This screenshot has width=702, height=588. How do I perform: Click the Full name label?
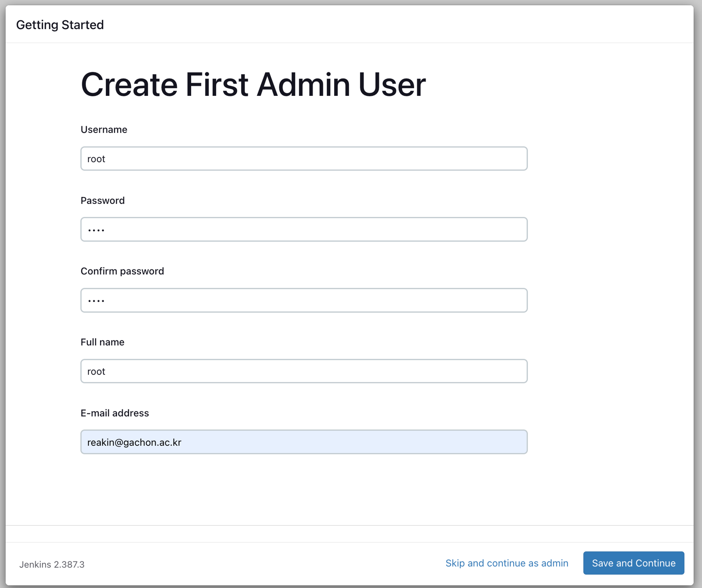coord(102,342)
